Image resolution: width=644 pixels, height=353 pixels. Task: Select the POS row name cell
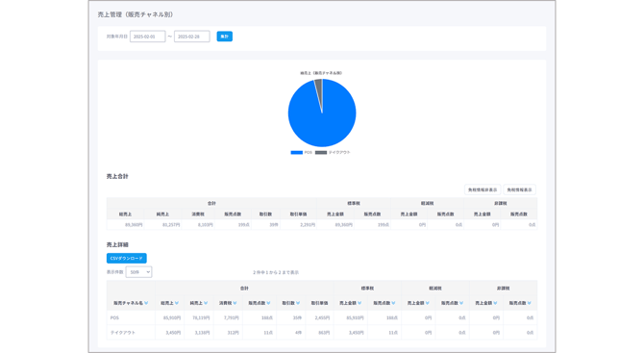pos(131,317)
